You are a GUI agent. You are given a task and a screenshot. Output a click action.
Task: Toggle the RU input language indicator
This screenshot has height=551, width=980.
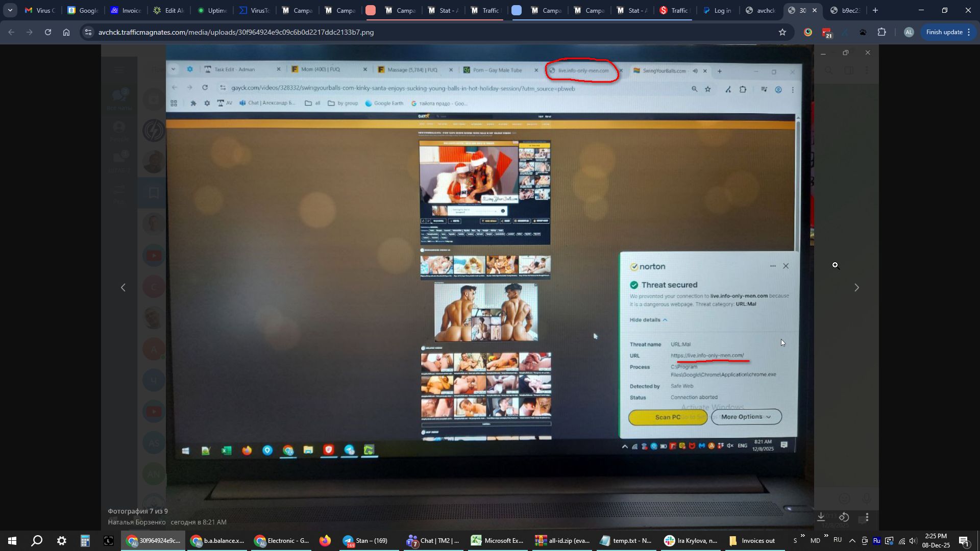[x=838, y=540]
